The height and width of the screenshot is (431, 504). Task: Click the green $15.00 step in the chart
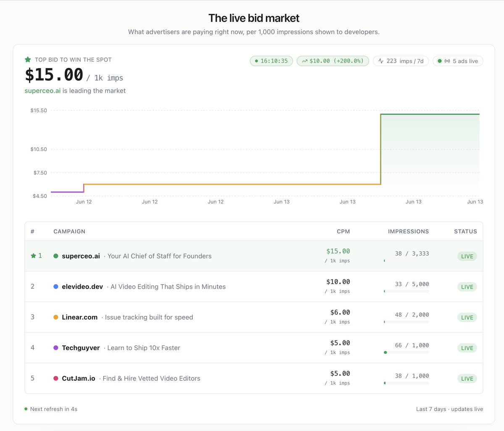pyautogui.click(x=430, y=114)
